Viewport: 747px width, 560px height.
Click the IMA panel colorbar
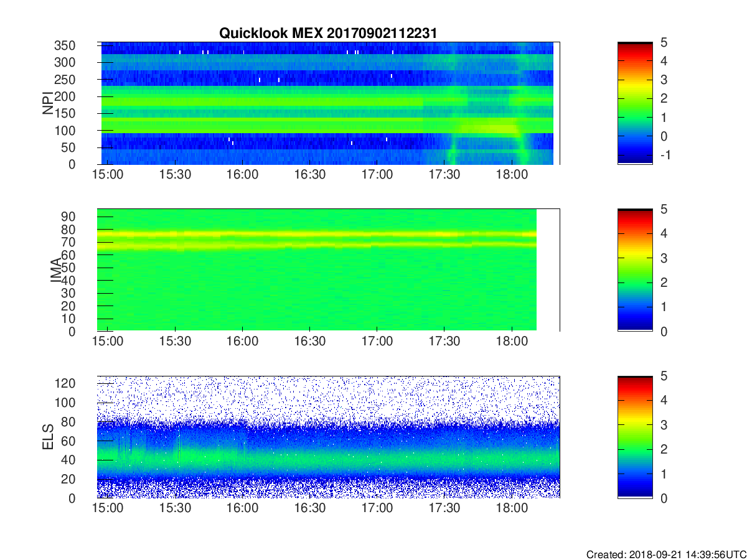pyautogui.click(x=635, y=270)
